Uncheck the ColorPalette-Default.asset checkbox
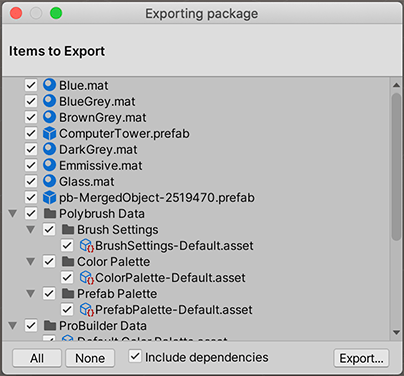Viewport: 404px width, 376px height. [x=67, y=277]
